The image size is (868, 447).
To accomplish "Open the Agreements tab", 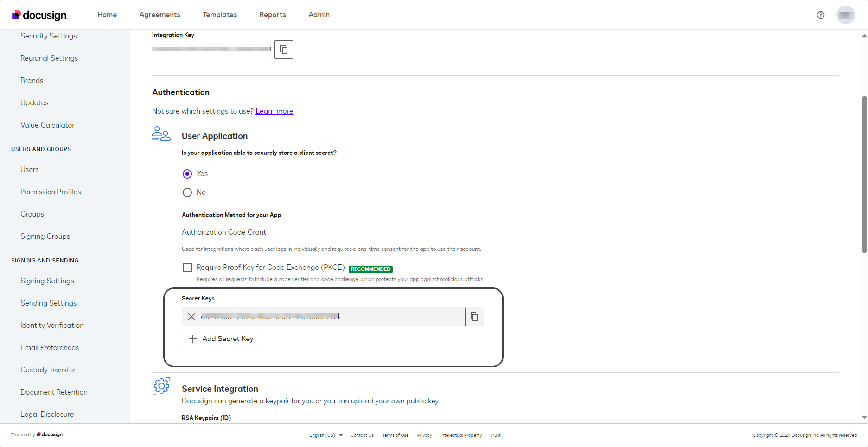I will (x=160, y=15).
